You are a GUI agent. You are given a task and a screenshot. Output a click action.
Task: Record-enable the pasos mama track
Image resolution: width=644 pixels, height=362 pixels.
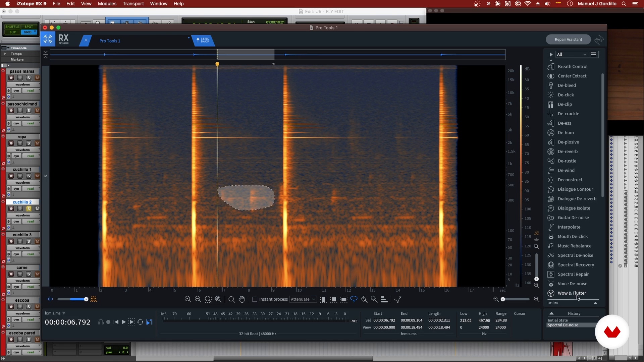11,78
